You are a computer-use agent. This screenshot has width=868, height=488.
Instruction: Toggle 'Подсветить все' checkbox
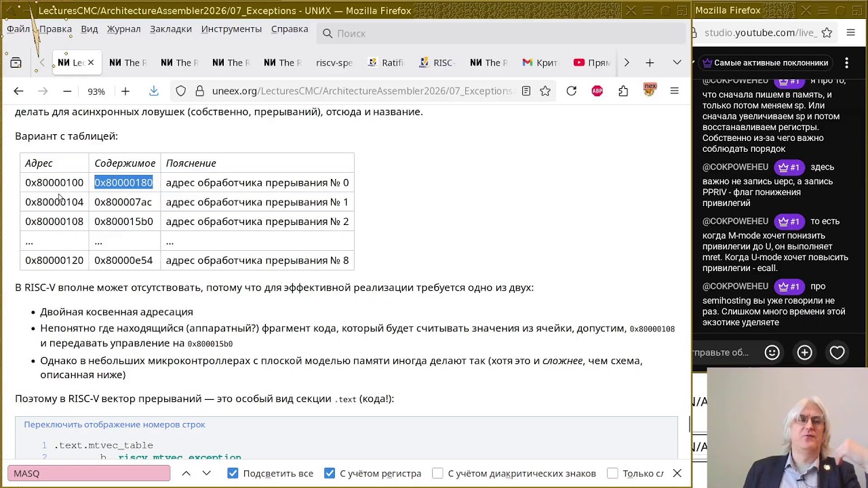coord(233,473)
